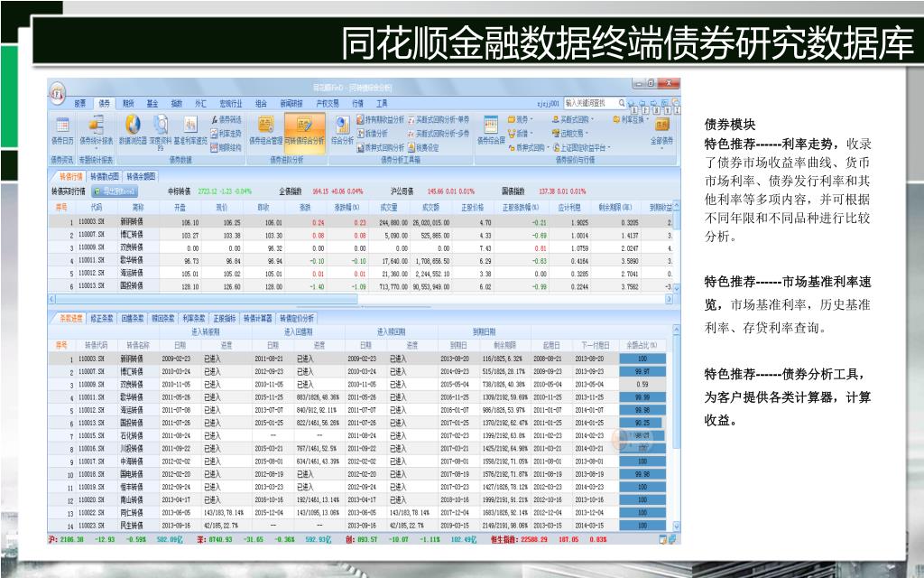Open the 转债余额图 tab
This screenshot has height=578, width=924.
coord(140,176)
